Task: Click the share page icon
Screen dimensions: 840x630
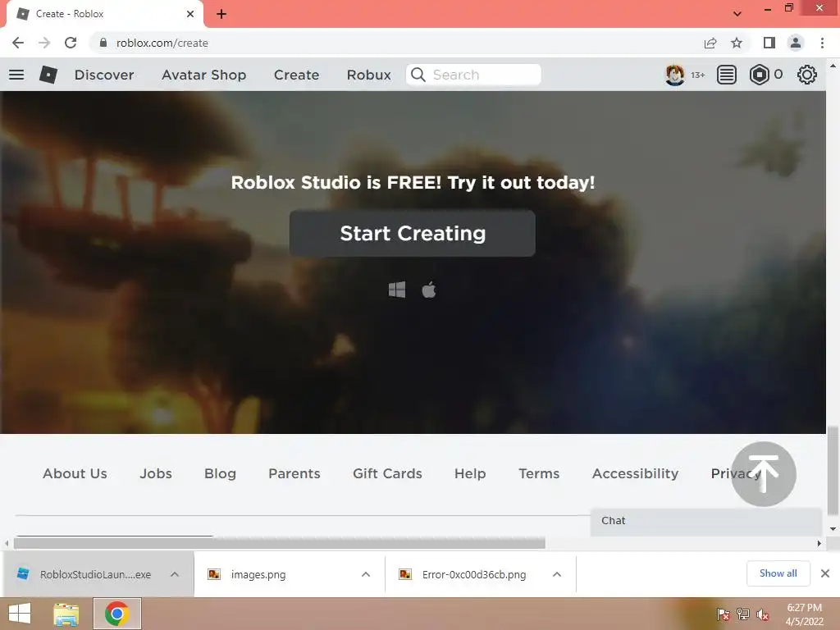Action: coord(710,43)
